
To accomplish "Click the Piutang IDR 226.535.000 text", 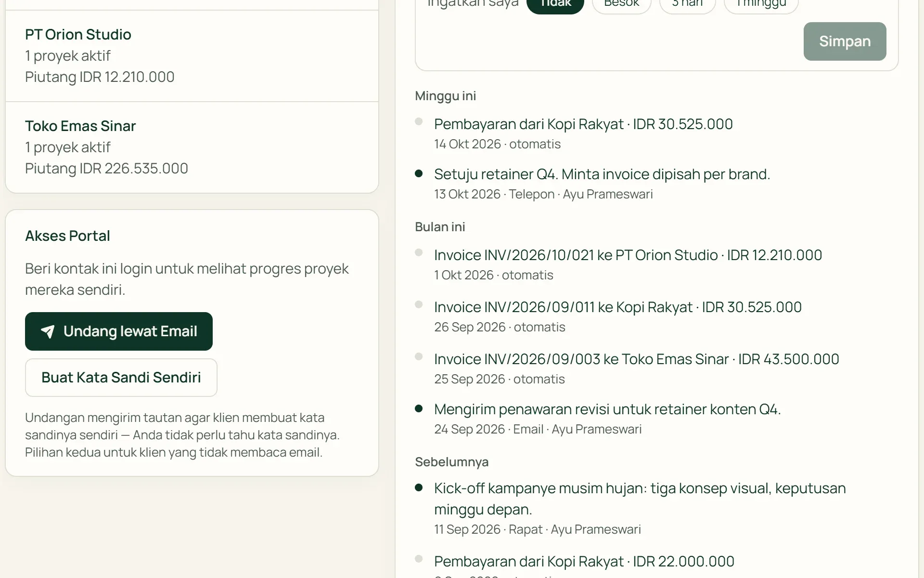I will 106,169.
